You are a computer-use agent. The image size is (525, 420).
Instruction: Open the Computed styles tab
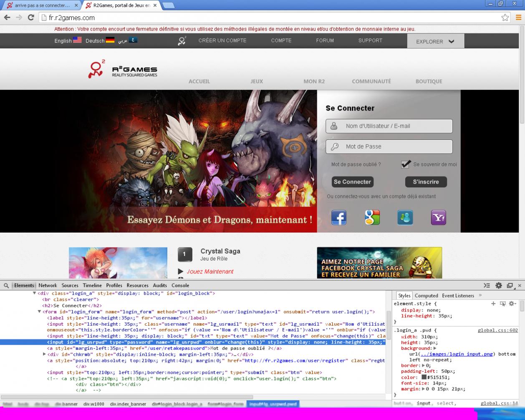pyautogui.click(x=426, y=296)
